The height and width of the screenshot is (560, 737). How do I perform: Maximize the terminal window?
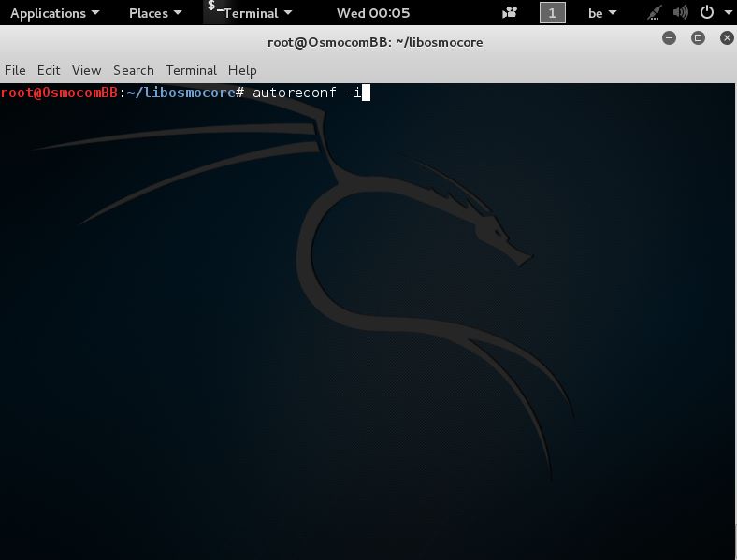tap(698, 38)
